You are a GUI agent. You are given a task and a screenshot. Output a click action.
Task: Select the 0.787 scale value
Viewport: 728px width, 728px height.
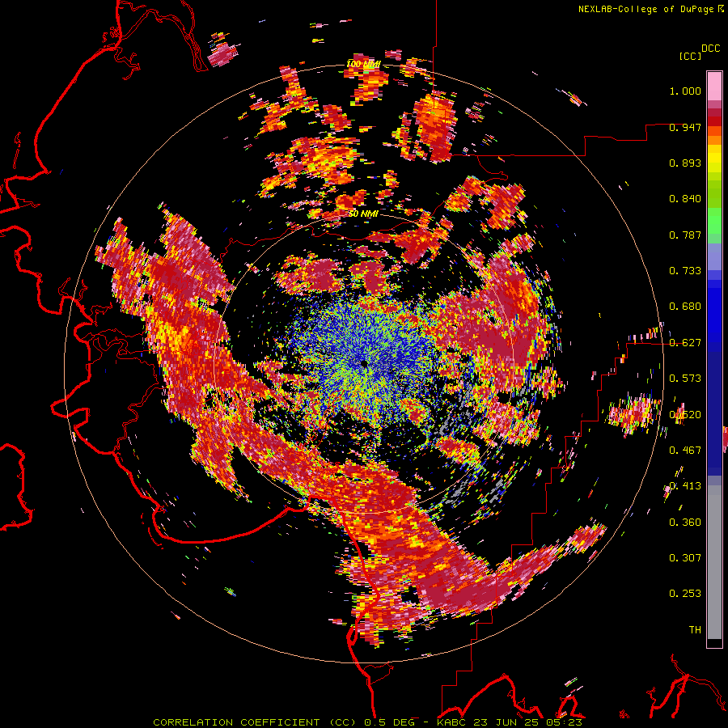pos(685,235)
